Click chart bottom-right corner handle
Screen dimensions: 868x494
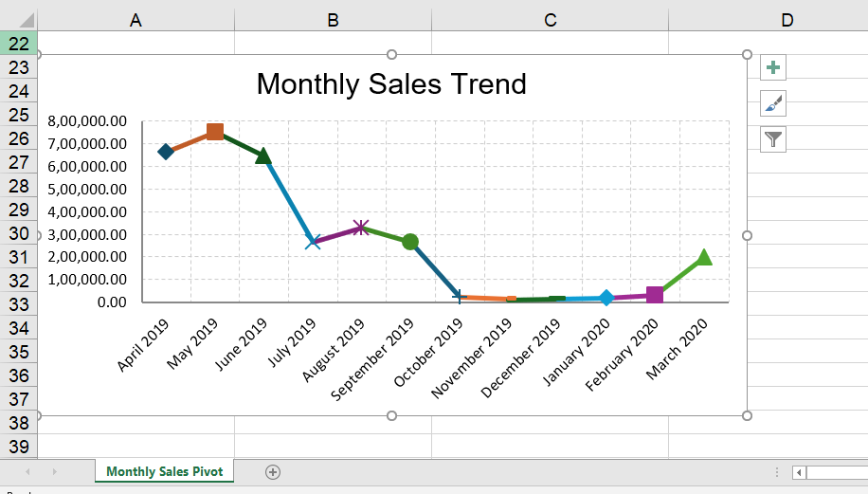coord(747,416)
